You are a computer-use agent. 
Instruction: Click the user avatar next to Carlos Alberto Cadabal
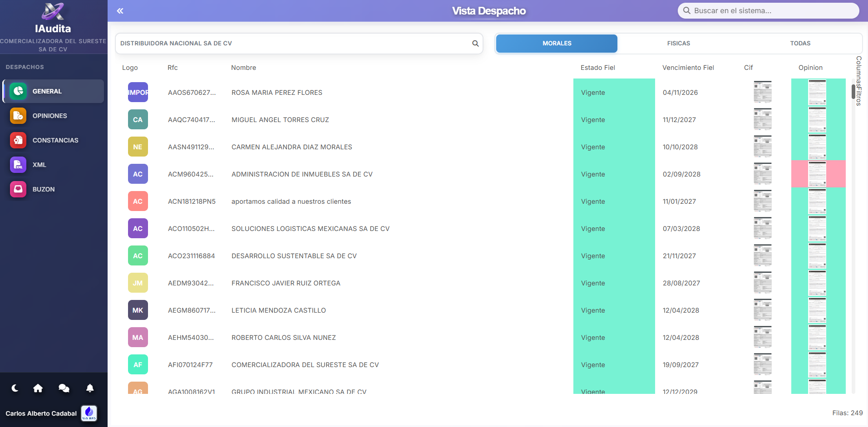point(89,413)
